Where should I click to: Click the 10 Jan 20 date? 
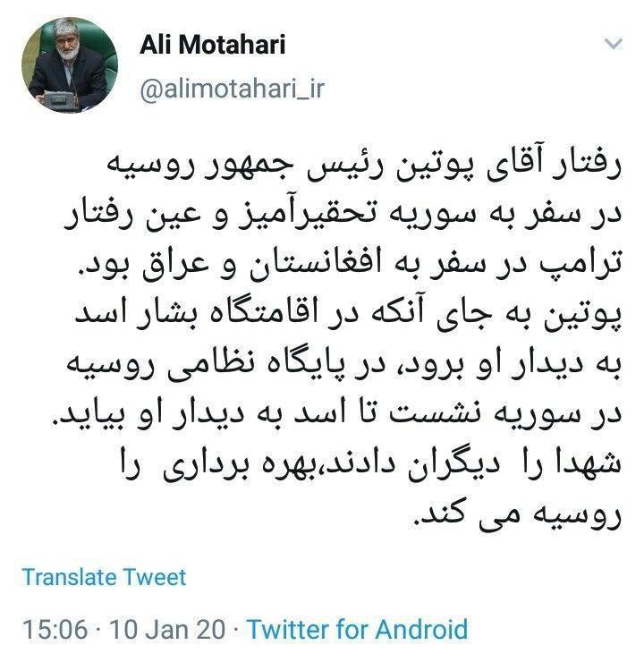(167, 630)
